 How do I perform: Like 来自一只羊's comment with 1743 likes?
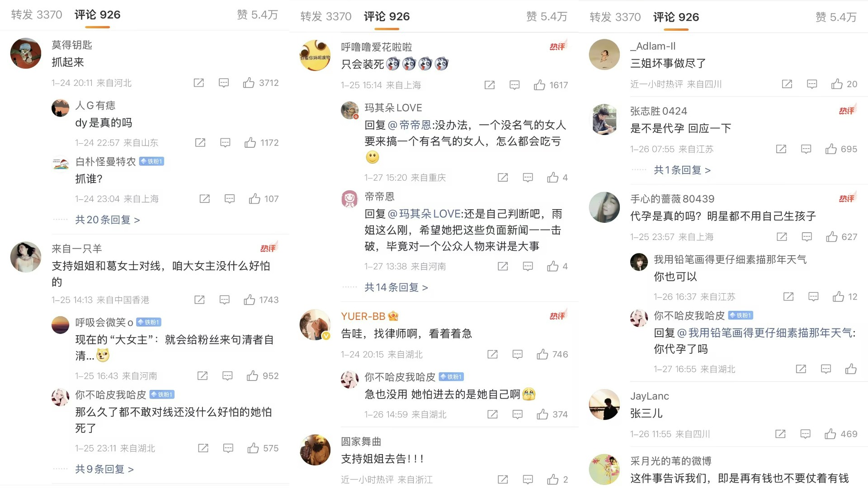pos(250,300)
